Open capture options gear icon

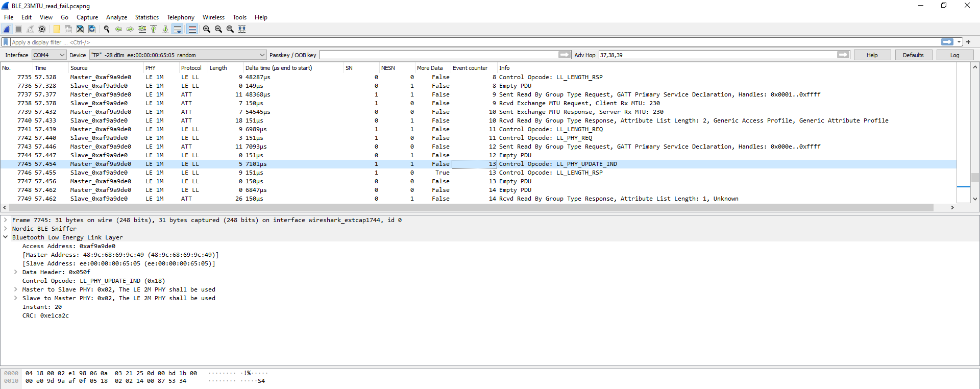click(42, 29)
